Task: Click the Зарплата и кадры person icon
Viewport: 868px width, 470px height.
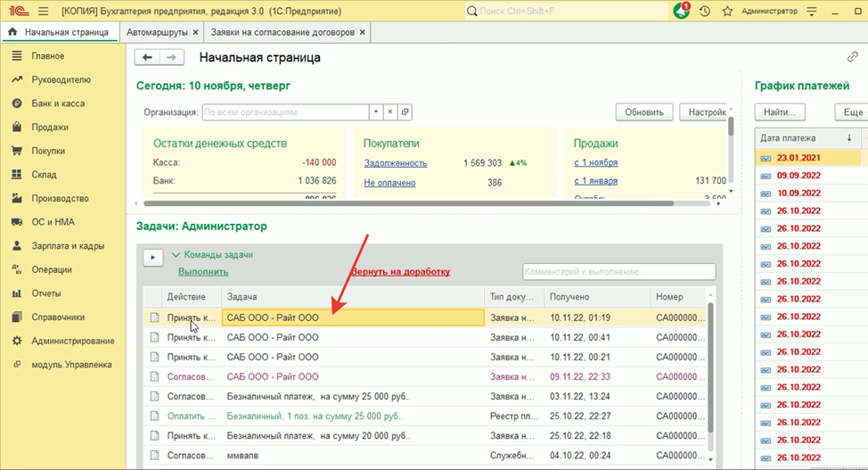Action: pyautogui.click(x=17, y=245)
